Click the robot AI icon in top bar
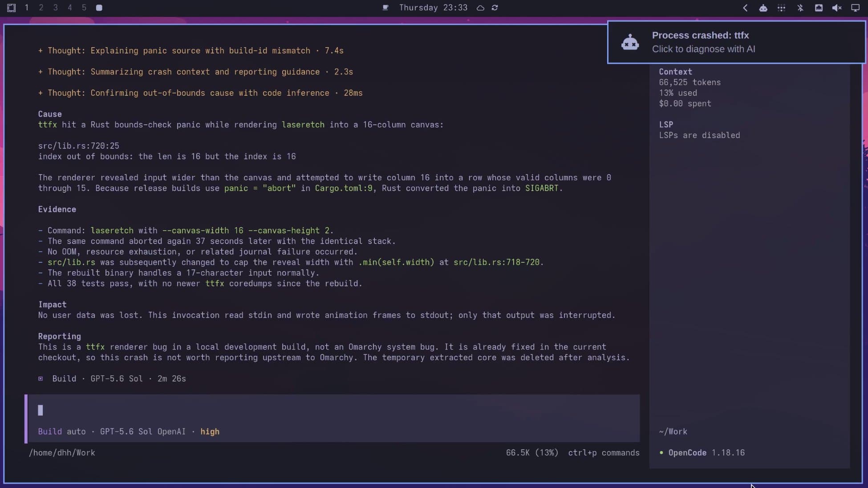 click(x=763, y=8)
